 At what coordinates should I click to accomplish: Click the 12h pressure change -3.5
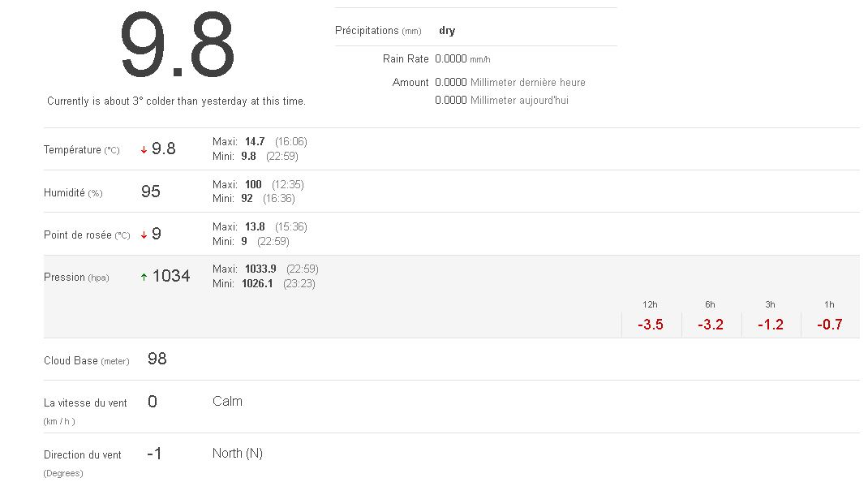coord(650,325)
